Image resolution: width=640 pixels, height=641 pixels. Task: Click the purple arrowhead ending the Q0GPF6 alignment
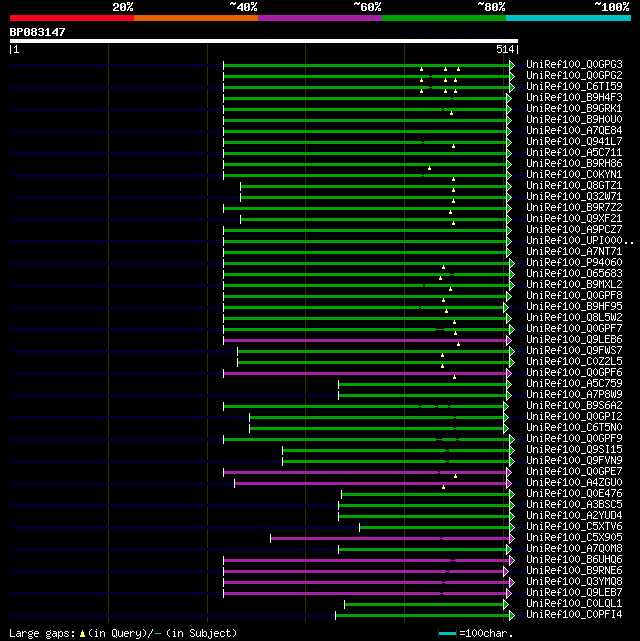coord(509,374)
